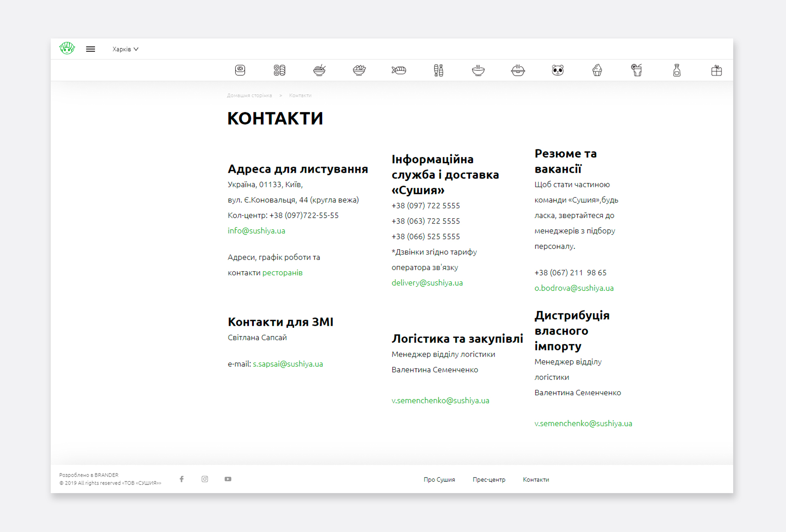Expand the Харків city dropdown
Viewport: 786px width, 532px height.
125,49
